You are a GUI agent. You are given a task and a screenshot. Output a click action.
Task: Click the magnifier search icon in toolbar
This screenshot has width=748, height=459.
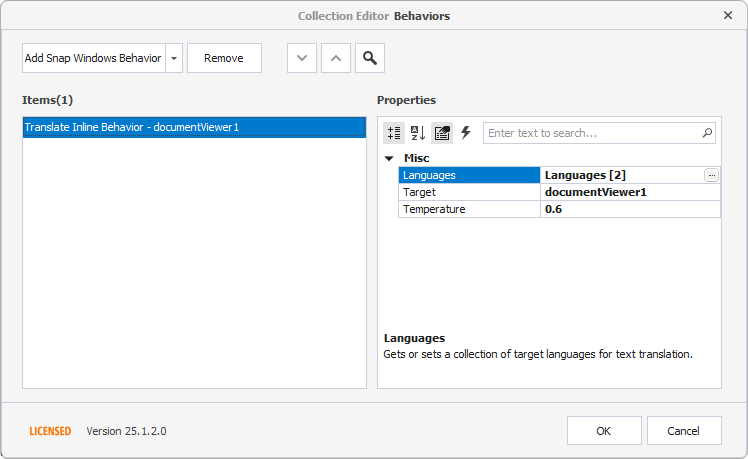click(370, 58)
